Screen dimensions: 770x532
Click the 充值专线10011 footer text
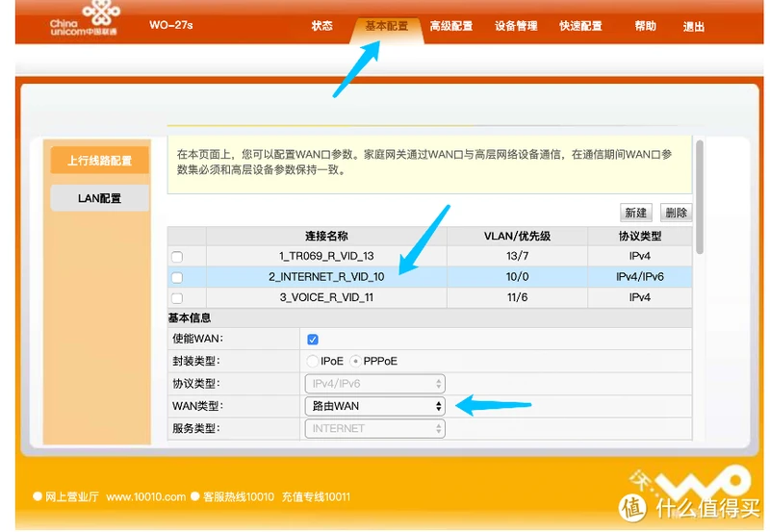pos(317,497)
